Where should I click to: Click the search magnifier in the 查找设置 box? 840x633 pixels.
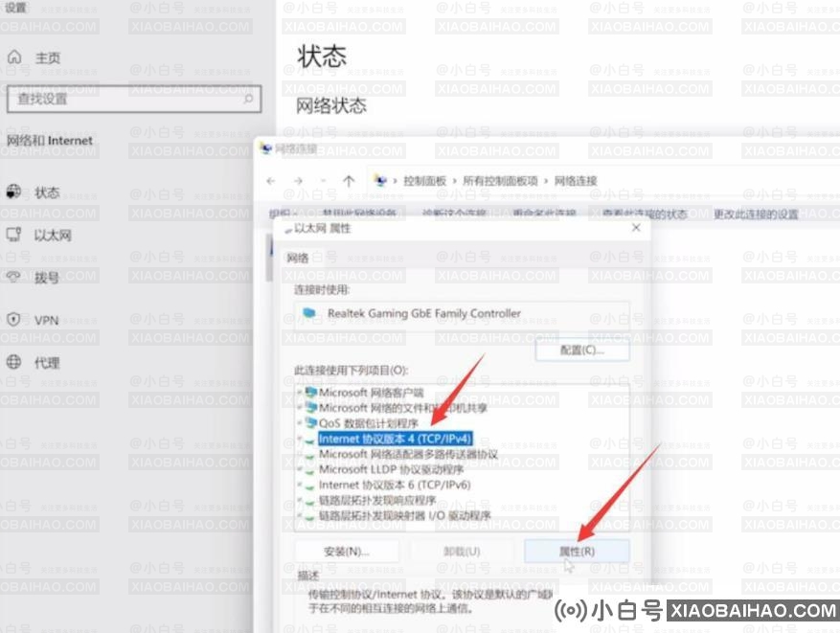(x=249, y=99)
